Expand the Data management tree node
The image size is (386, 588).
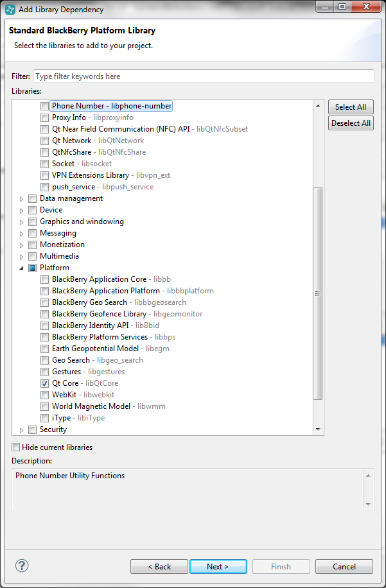point(21,199)
